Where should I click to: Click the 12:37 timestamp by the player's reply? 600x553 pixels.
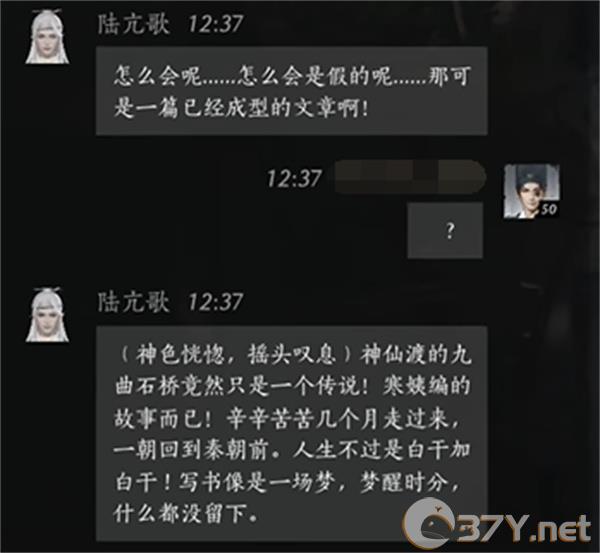tap(294, 179)
